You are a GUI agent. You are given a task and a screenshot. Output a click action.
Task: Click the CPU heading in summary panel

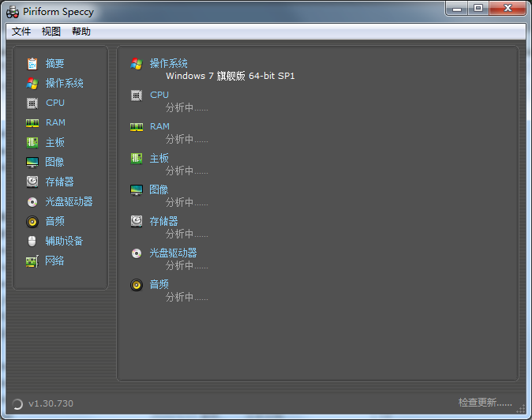[x=159, y=95]
